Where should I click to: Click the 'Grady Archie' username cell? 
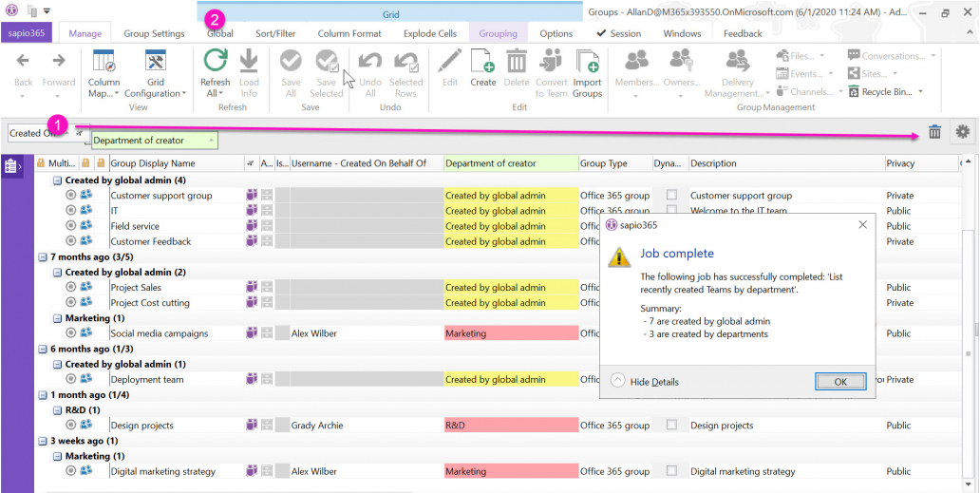pyautogui.click(x=367, y=425)
